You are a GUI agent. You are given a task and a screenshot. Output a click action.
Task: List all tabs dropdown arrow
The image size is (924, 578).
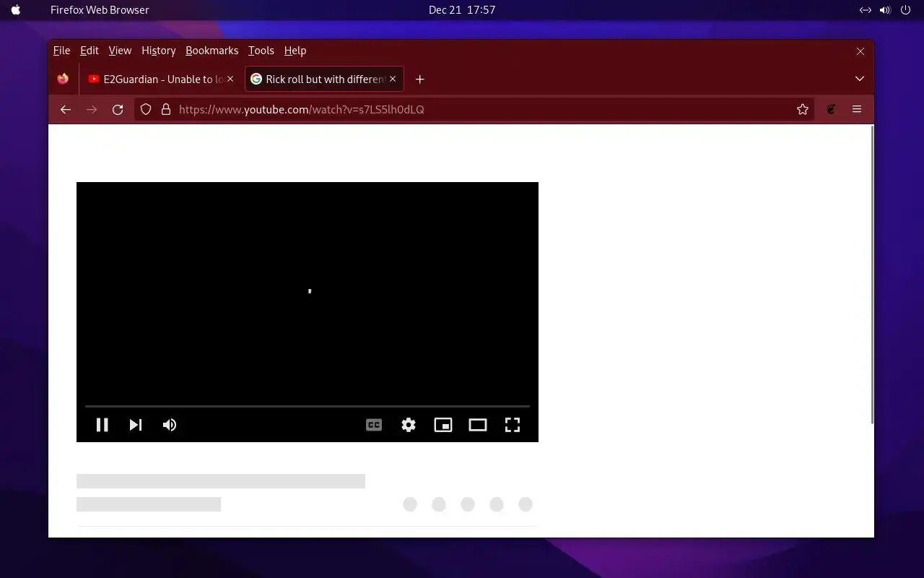pos(860,79)
